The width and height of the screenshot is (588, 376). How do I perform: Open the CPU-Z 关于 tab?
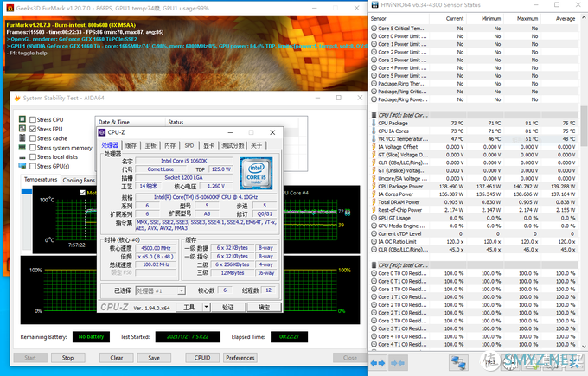pyautogui.click(x=257, y=145)
